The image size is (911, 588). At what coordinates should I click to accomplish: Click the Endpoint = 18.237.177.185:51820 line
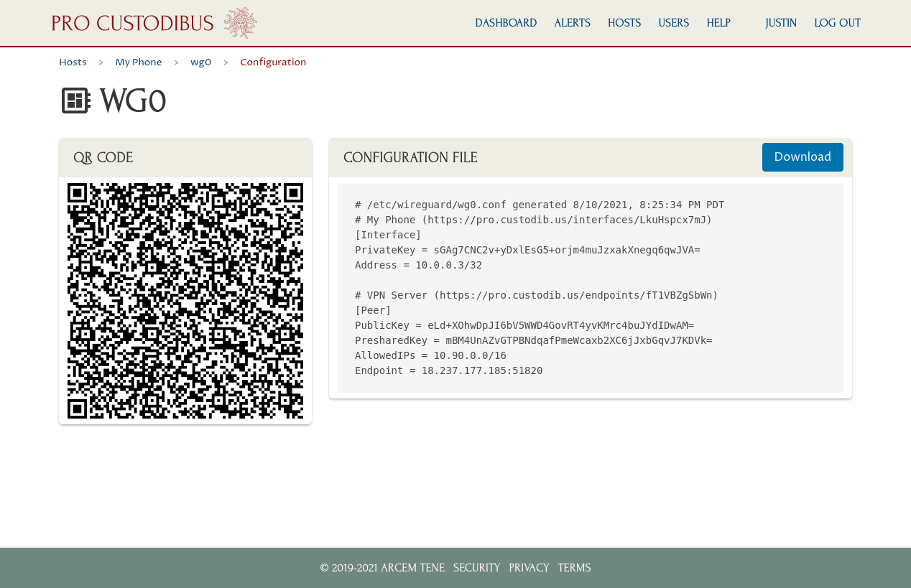coord(448,370)
